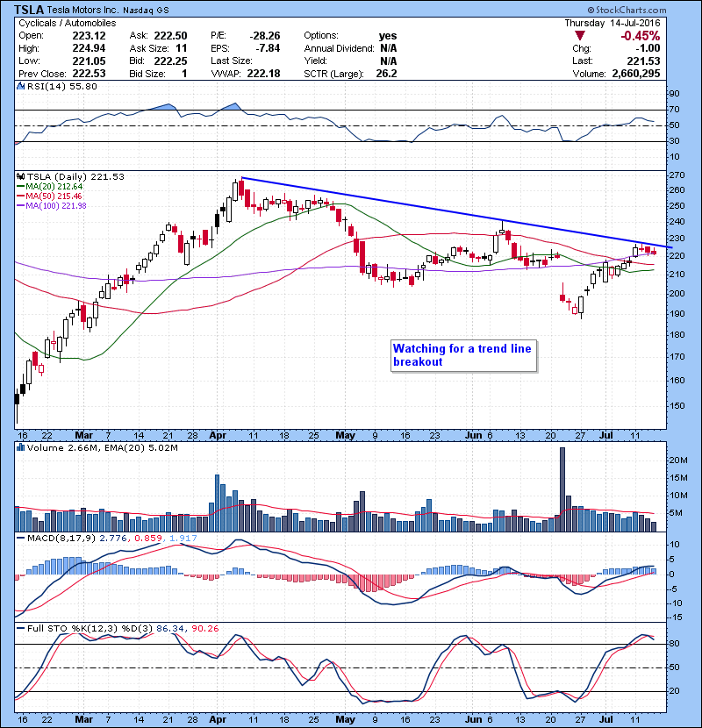Click the candlestick icon beside TSLA (Daily)

[20, 177]
